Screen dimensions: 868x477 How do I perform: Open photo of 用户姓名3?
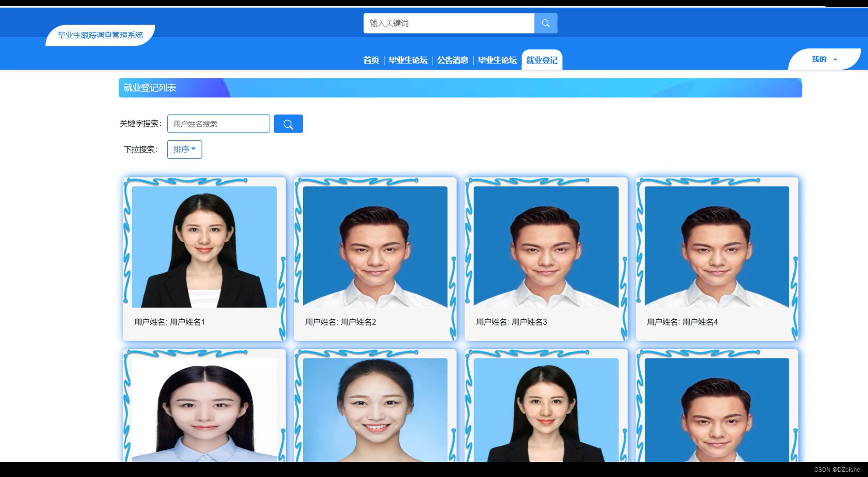[x=546, y=247]
